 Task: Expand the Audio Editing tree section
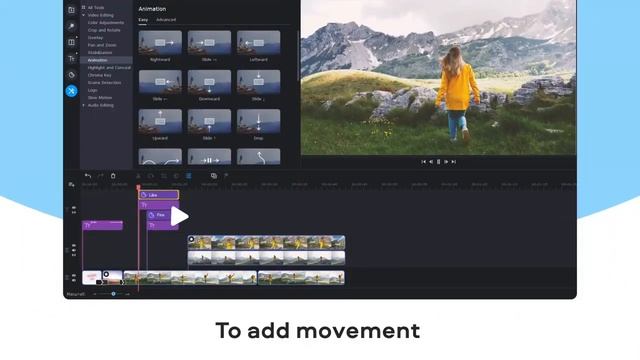coord(84,105)
